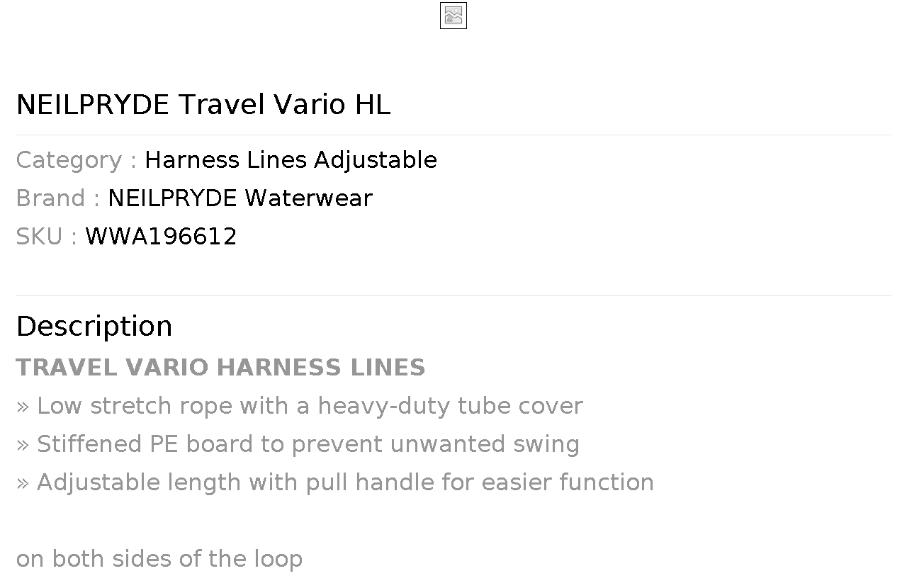
Task: Click the Description section heading
Action: (94, 327)
